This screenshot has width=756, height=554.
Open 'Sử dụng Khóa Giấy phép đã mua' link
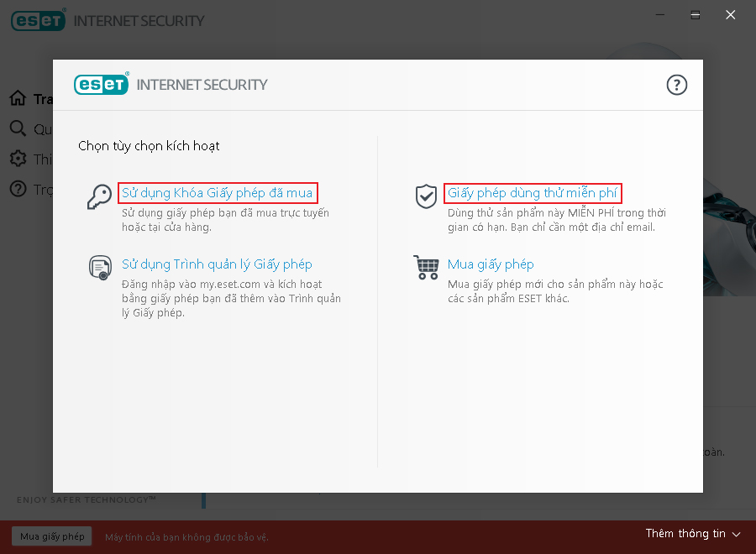(x=218, y=193)
